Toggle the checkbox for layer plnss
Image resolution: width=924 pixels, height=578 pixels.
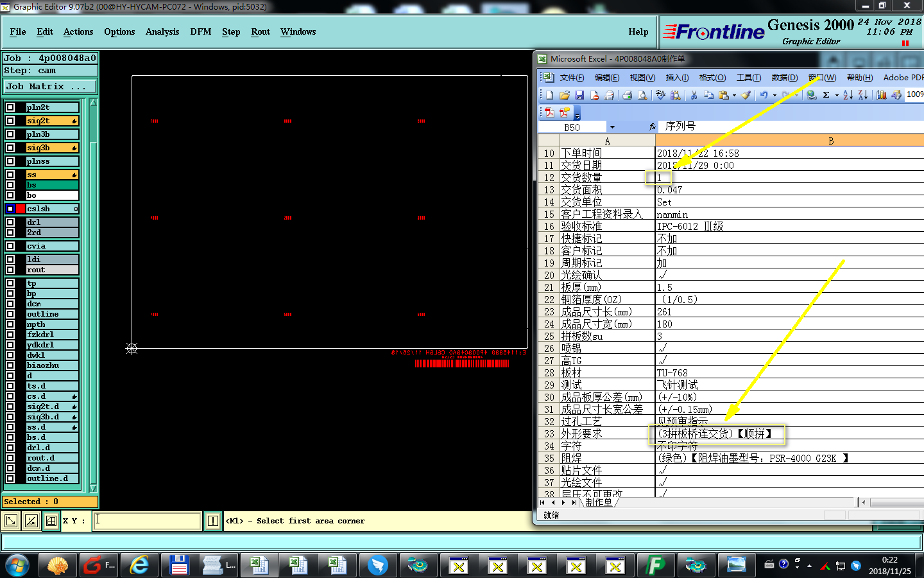(10, 161)
